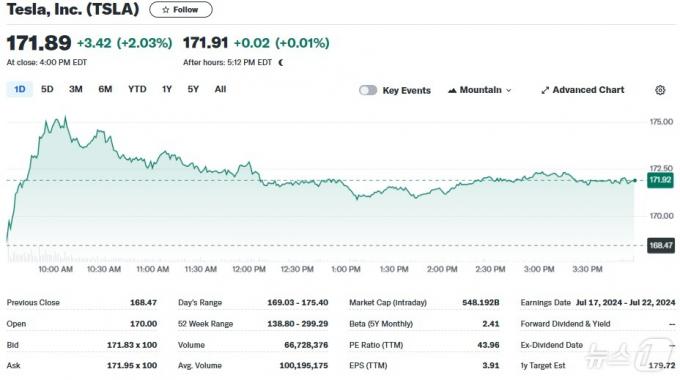Click the Follow star button
Screen dimensions: 680x380
coord(181,10)
